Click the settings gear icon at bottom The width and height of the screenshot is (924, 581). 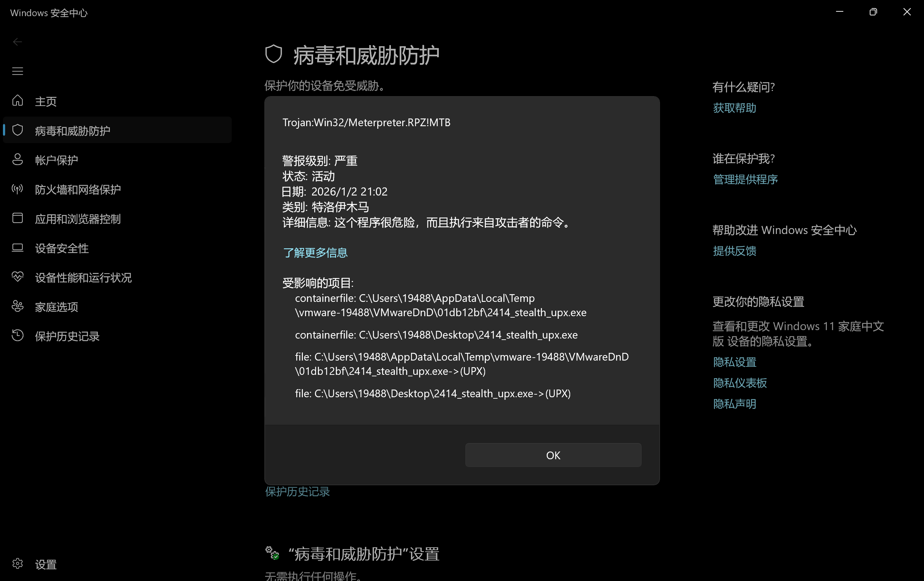pyautogui.click(x=18, y=564)
